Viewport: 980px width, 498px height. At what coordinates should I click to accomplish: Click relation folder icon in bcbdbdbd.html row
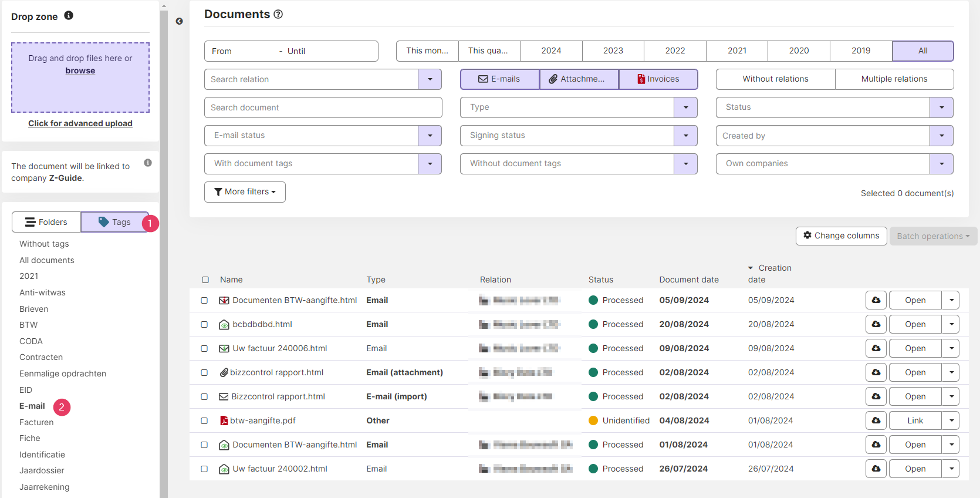pyautogui.click(x=484, y=324)
